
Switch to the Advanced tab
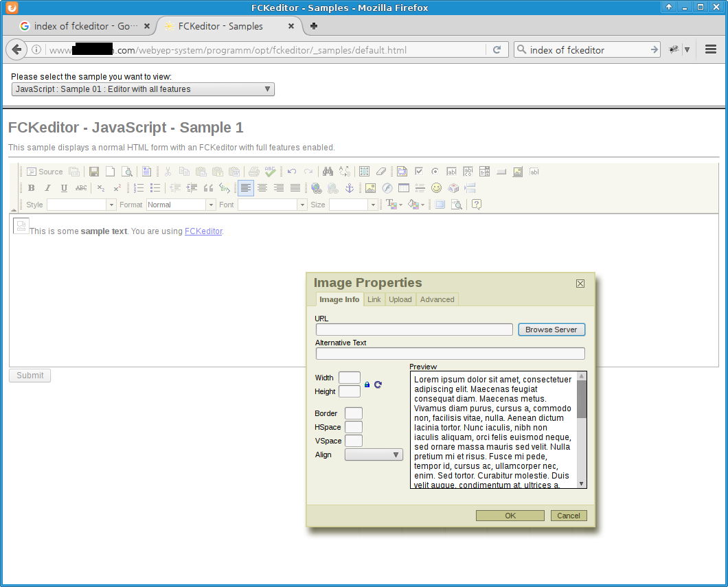click(x=437, y=299)
